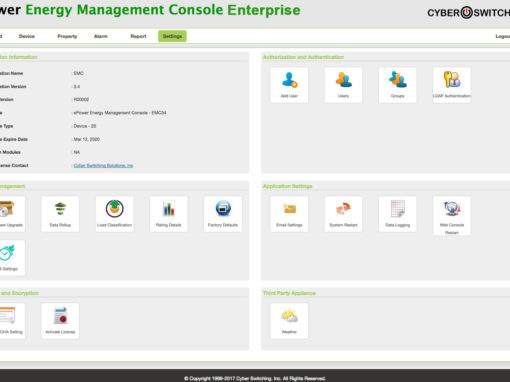Switch to the Device tab
The width and height of the screenshot is (510, 382).
pyautogui.click(x=27, y=36)
